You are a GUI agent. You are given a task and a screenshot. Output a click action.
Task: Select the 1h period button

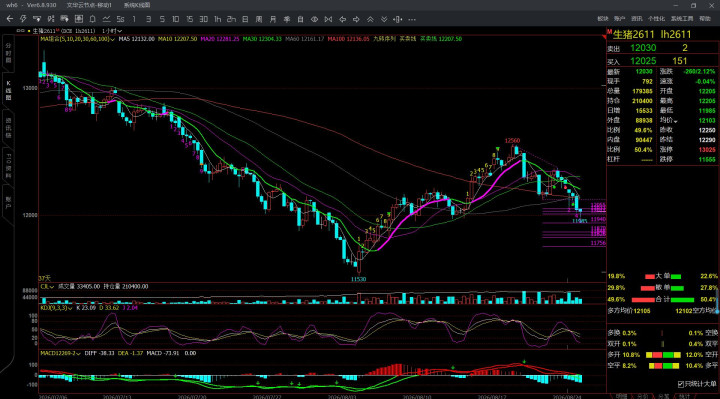click(217, 19)
